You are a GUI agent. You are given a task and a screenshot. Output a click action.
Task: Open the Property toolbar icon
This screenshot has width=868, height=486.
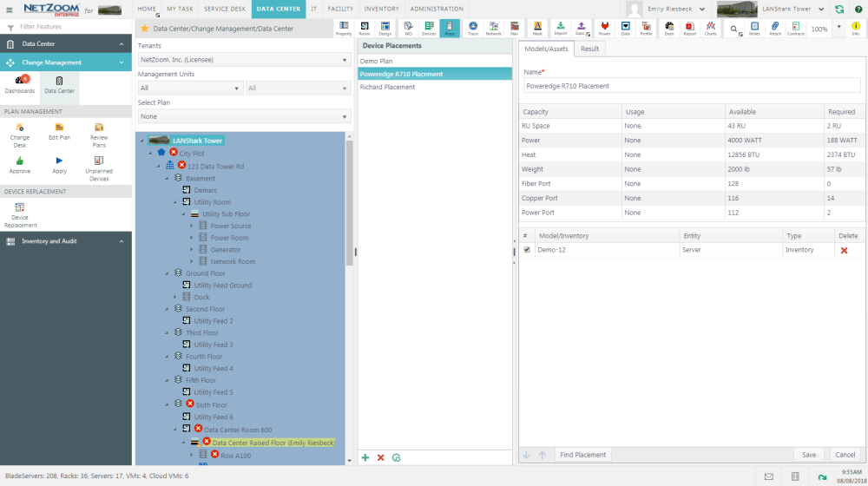coord(344,29)
